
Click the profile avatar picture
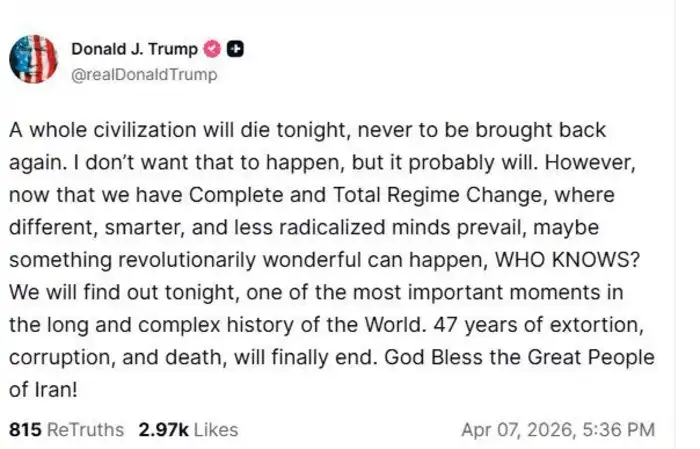pos(34,57)
